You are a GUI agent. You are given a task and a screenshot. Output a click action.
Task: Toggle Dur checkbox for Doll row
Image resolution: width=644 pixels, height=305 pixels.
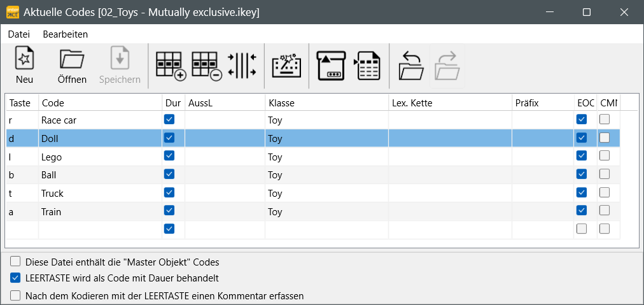point(169,138)
